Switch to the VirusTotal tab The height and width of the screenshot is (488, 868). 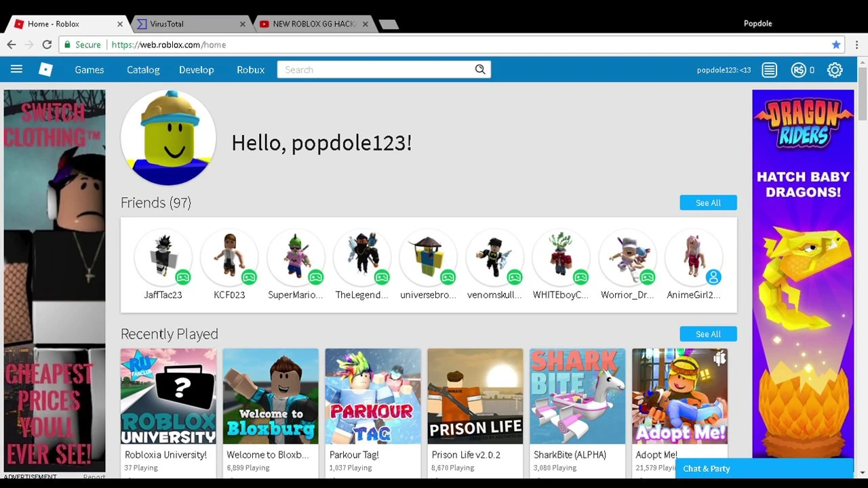pos(190,24)
